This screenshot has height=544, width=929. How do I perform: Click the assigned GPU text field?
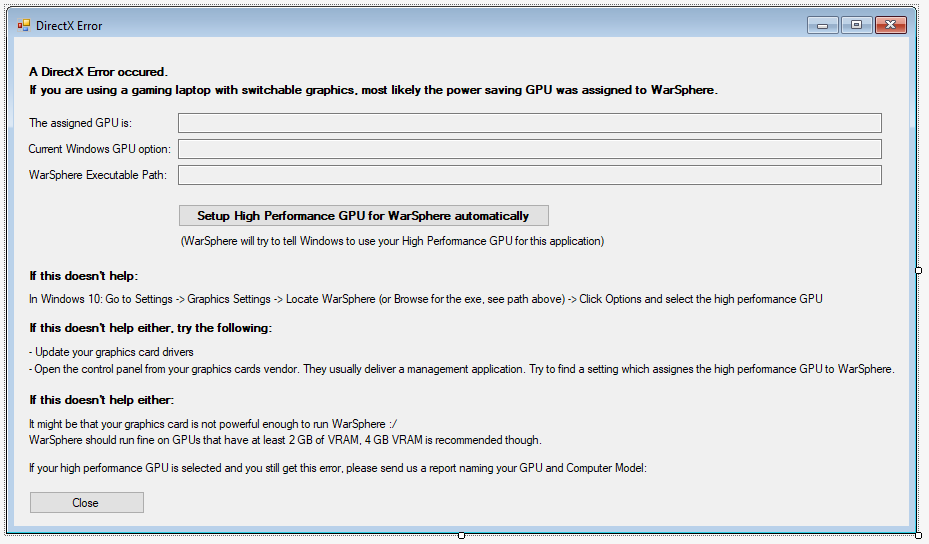click(530, 123)
